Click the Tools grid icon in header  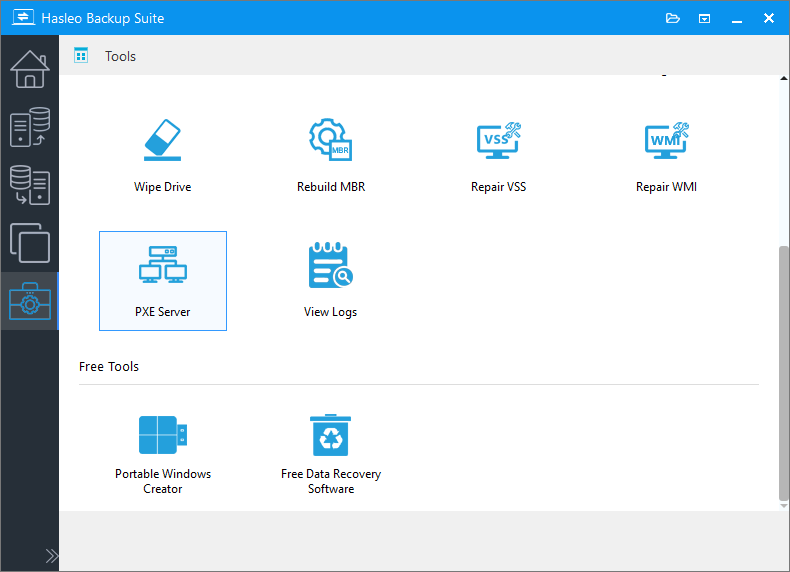point(81,55)
